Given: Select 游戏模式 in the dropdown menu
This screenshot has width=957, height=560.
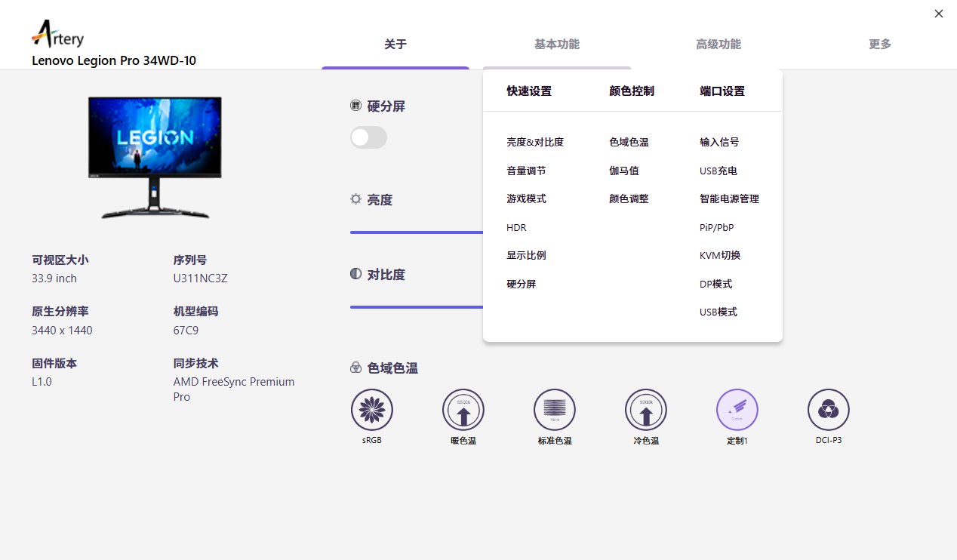Looking at the screenshot, I should (x=526, y=199).
